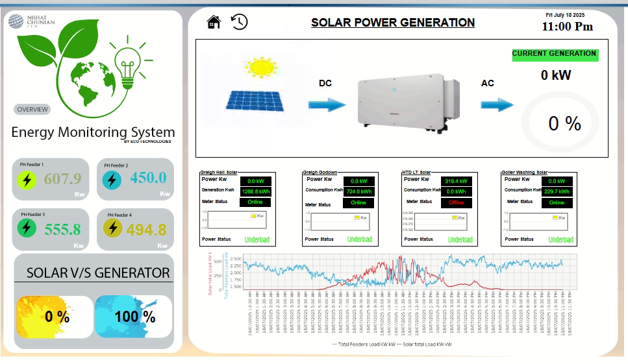
Task: Click the Home icon
Action: coord(214,22)
